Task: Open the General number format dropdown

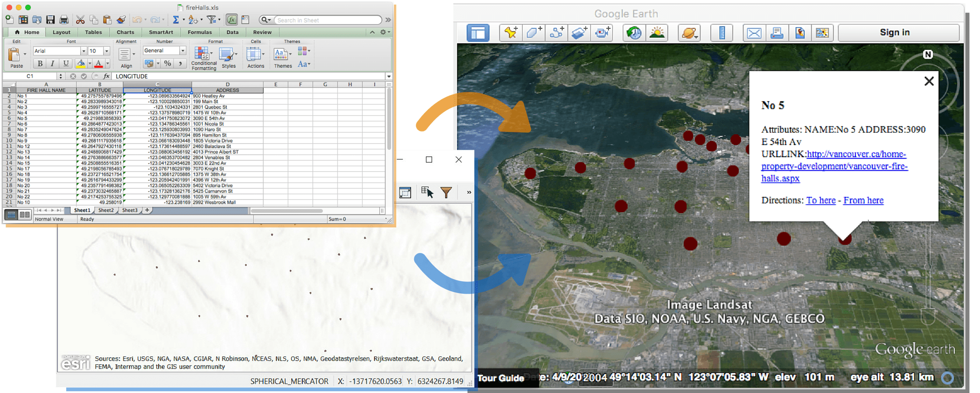Action: [182, 50]
